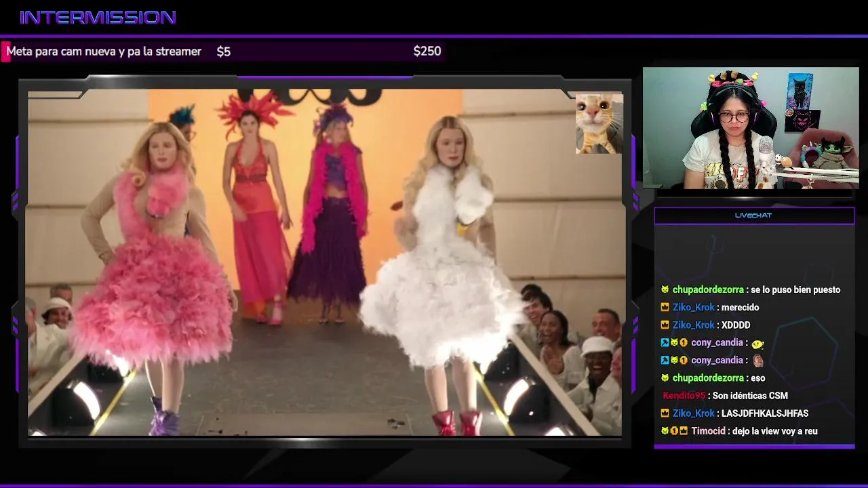The width and height of the screenshot is (868, 488).
Task: Click "Meta para cam nueva y pa la streamer" text
Action: (104, 52)
